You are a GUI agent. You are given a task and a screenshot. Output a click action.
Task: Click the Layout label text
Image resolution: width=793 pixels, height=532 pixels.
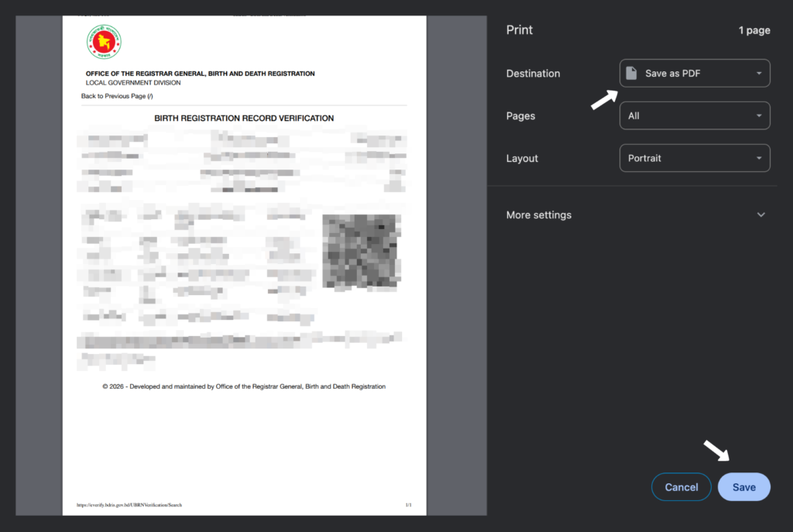click(x=522, y=158)
